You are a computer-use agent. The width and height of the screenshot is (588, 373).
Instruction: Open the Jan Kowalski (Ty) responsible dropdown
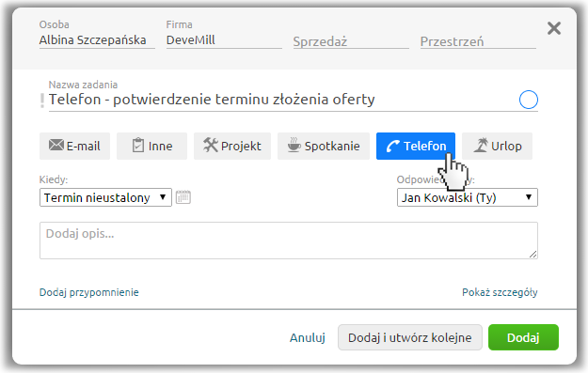coord(468,197)
